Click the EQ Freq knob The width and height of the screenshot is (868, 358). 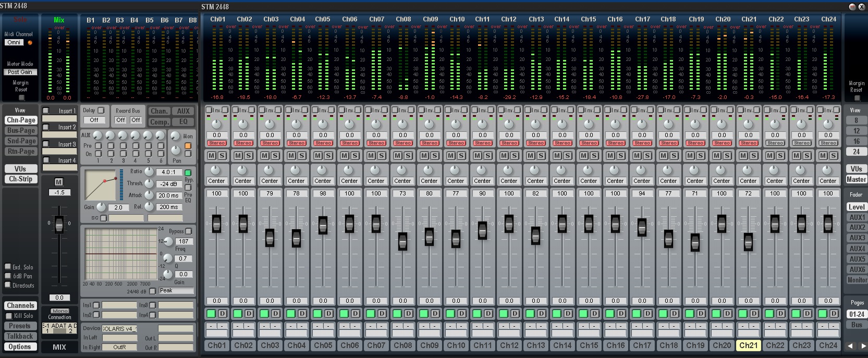click(168, 242)
